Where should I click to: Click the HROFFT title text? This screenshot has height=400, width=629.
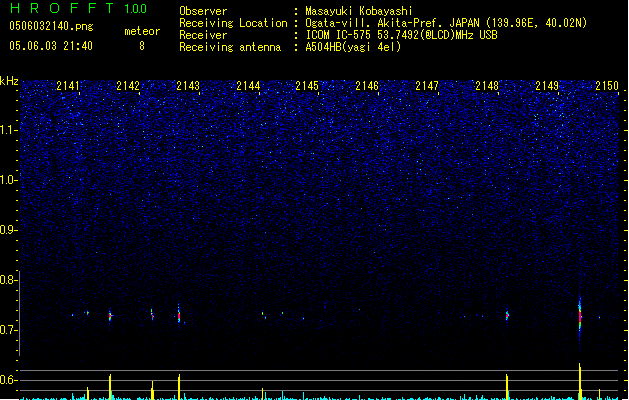point(62,8)
